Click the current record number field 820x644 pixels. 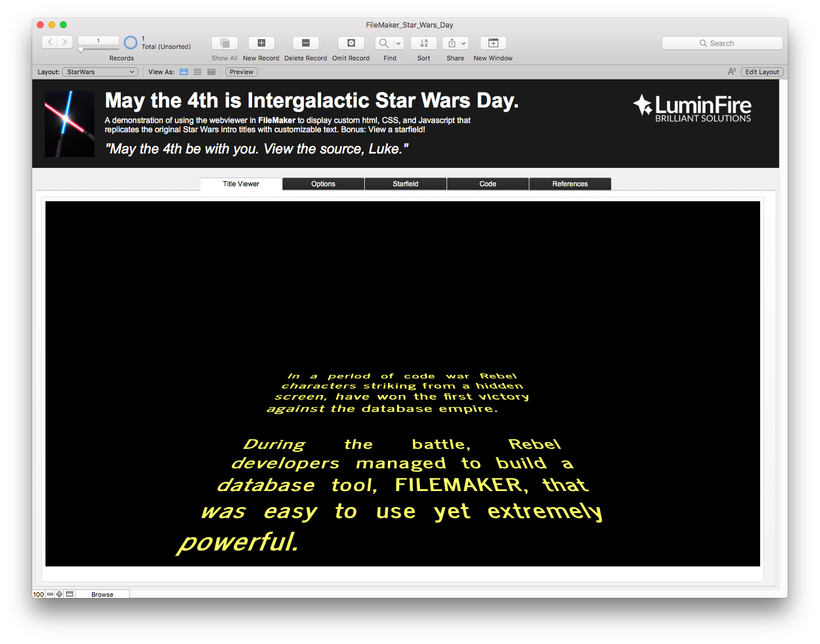coord(98,40)
